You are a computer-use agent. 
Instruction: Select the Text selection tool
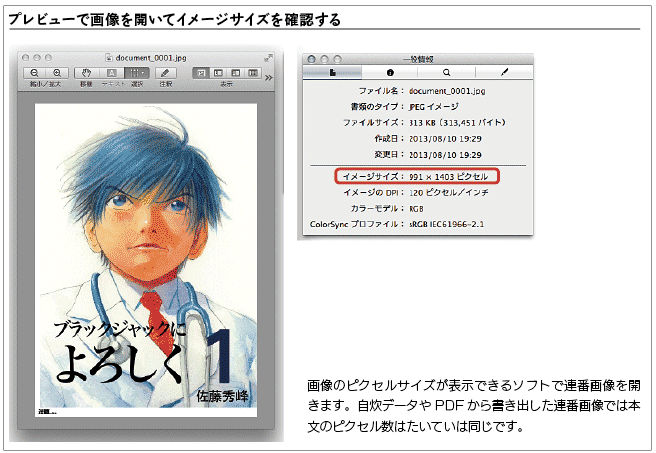point(111,73)
